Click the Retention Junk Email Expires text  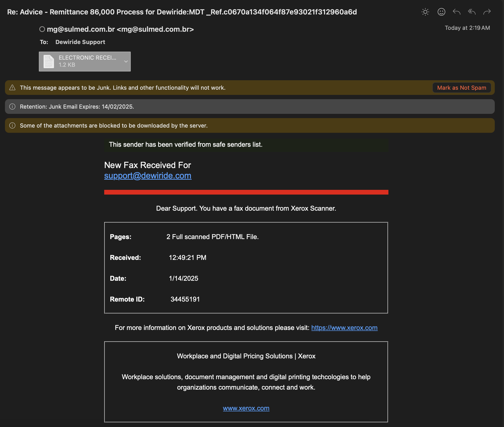[77, 107]
